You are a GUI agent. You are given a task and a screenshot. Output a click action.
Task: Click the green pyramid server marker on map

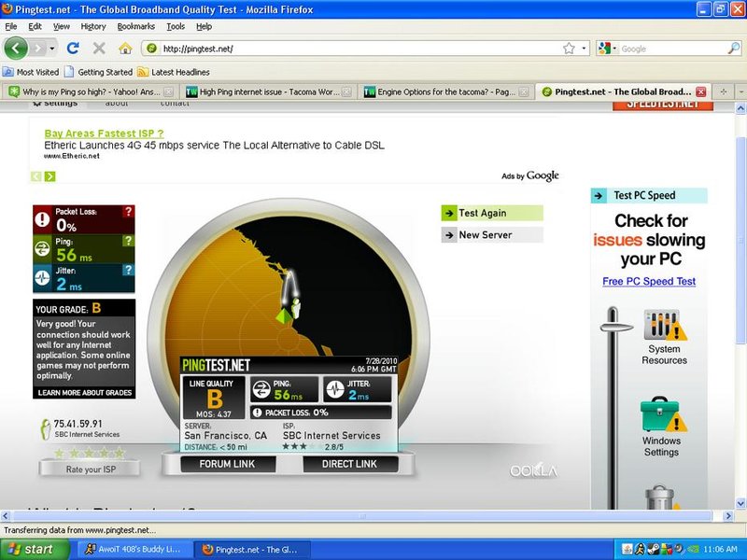pyautogui.click(x=285, y=316)
